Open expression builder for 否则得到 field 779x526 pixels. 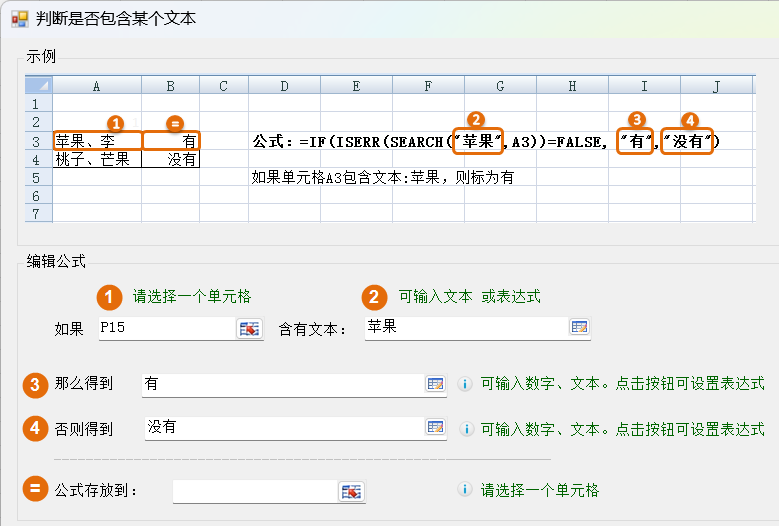435,427
